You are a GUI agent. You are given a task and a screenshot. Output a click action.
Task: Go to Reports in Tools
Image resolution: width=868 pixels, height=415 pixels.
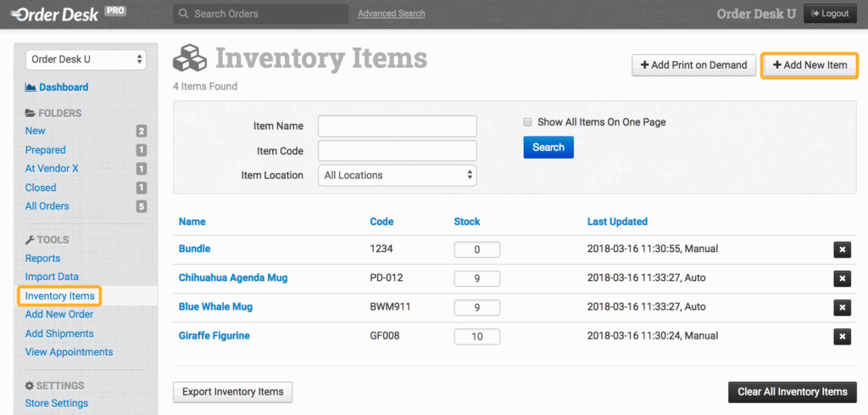coord(42,258)
